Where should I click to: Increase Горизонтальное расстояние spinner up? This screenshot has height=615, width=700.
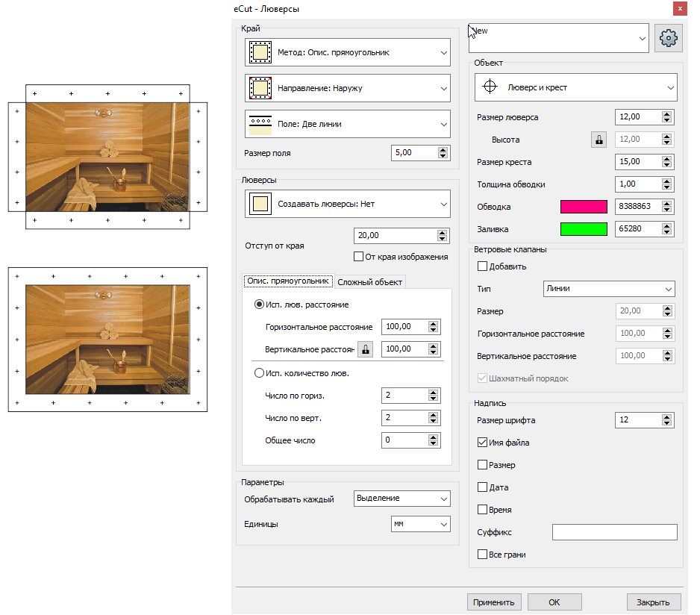pos(433,324)
